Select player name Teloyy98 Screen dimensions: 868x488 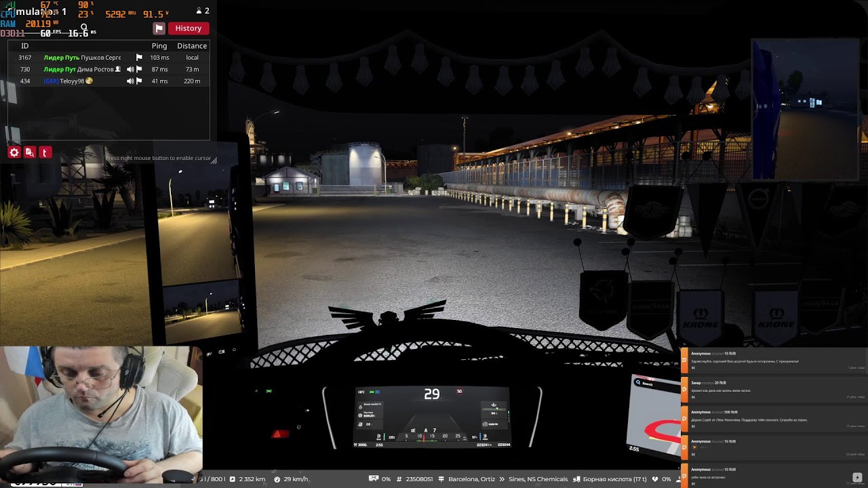pyautogui.click(x=72, y=81)
